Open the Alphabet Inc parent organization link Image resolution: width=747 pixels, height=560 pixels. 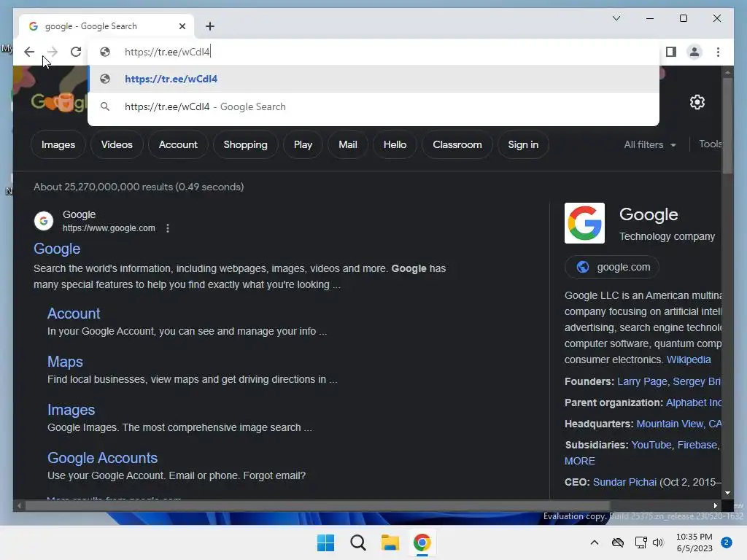(694, 402)
